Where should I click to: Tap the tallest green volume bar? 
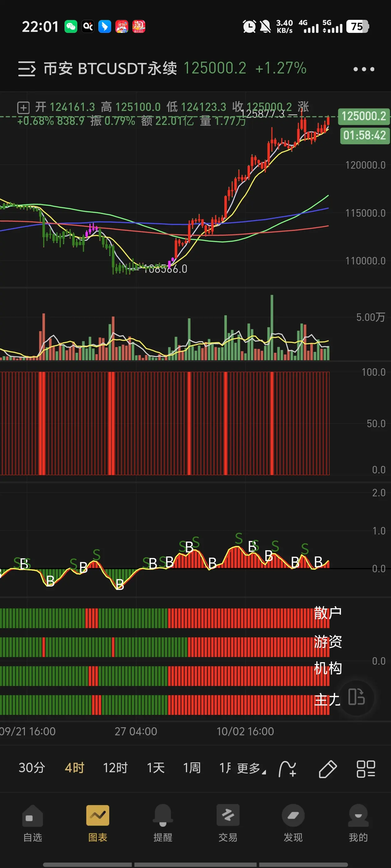click(272, 328)
